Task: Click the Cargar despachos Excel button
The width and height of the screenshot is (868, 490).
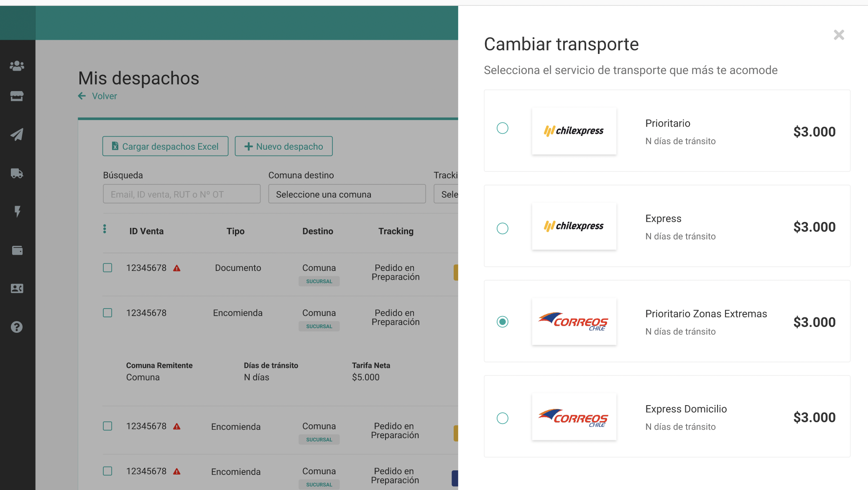Action: click(165, 146)
